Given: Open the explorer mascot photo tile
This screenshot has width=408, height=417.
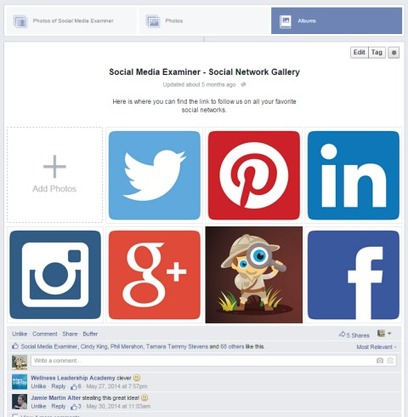Looking at the screenshot, I should point(254,275).
